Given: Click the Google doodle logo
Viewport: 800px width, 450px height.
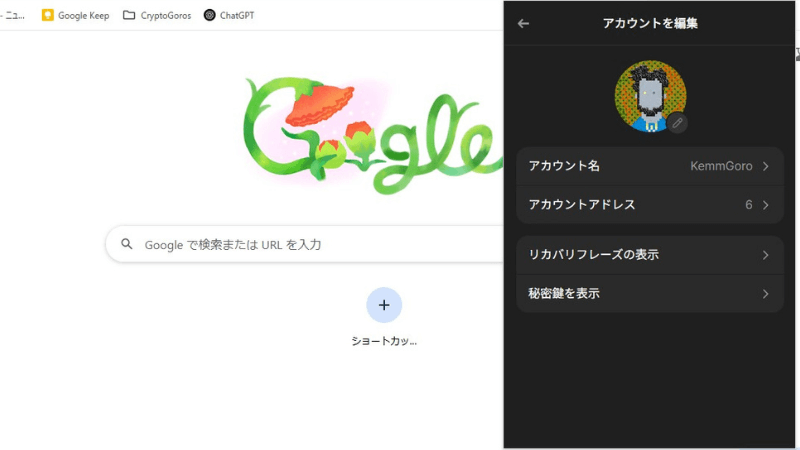Looking at the screenshot, I should pos(372,135).
